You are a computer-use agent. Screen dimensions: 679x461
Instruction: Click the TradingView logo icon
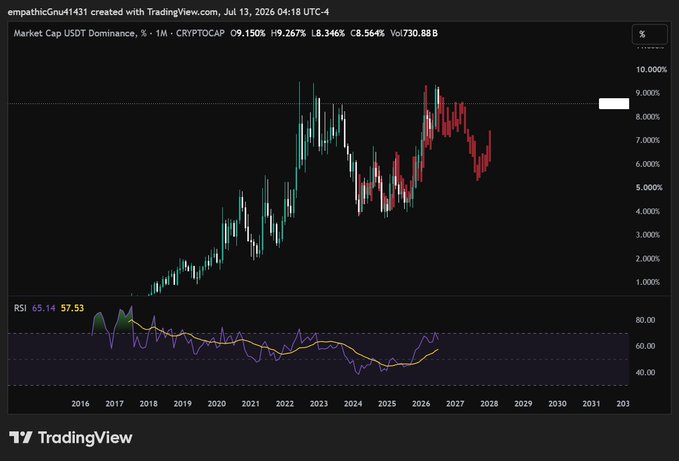pyautogui.click(x=20, y=437)
